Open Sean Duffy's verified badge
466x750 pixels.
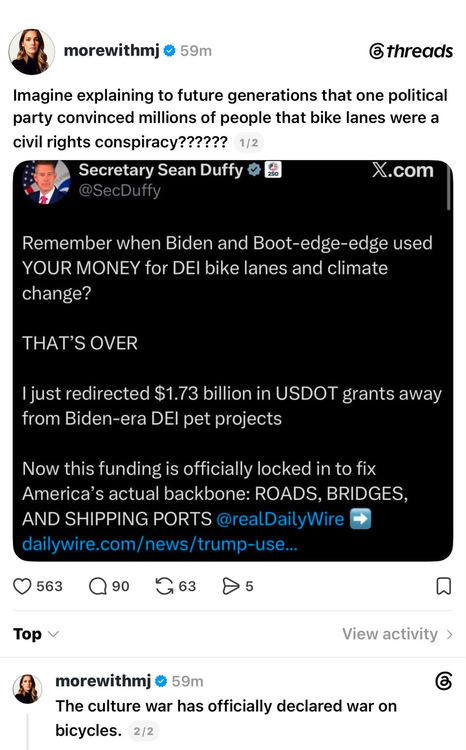pos(254,169)
